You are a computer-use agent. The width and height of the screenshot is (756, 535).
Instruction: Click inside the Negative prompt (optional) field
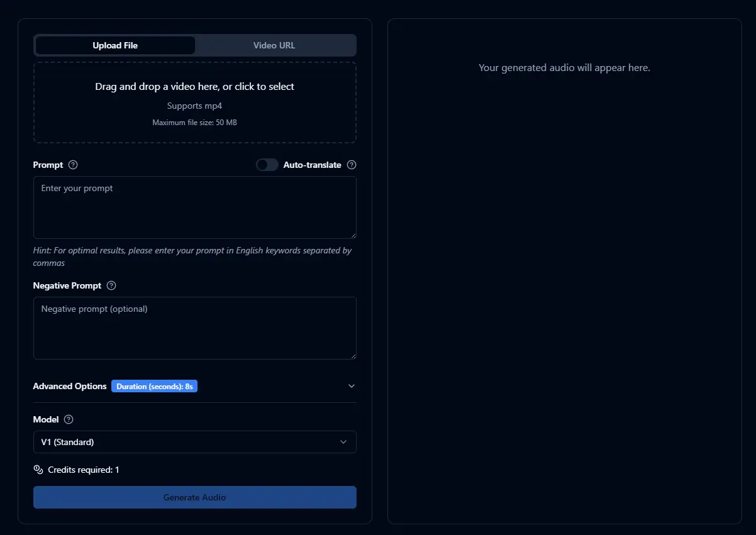(x=194, y=328)
